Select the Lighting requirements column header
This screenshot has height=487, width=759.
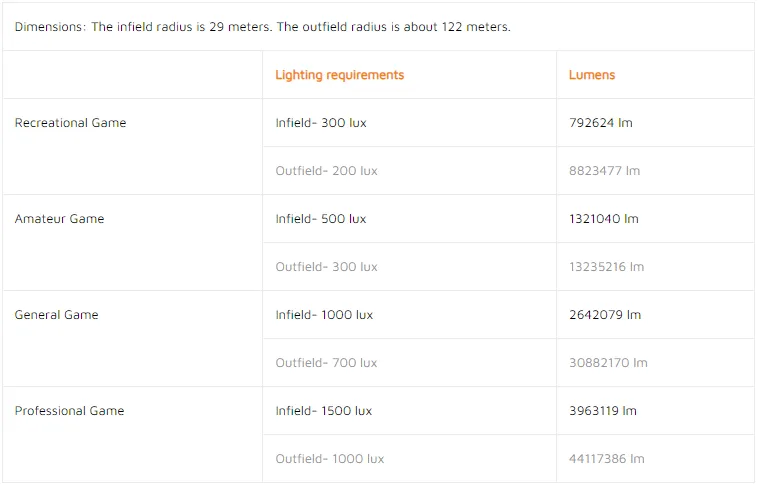tap(339, 75)
